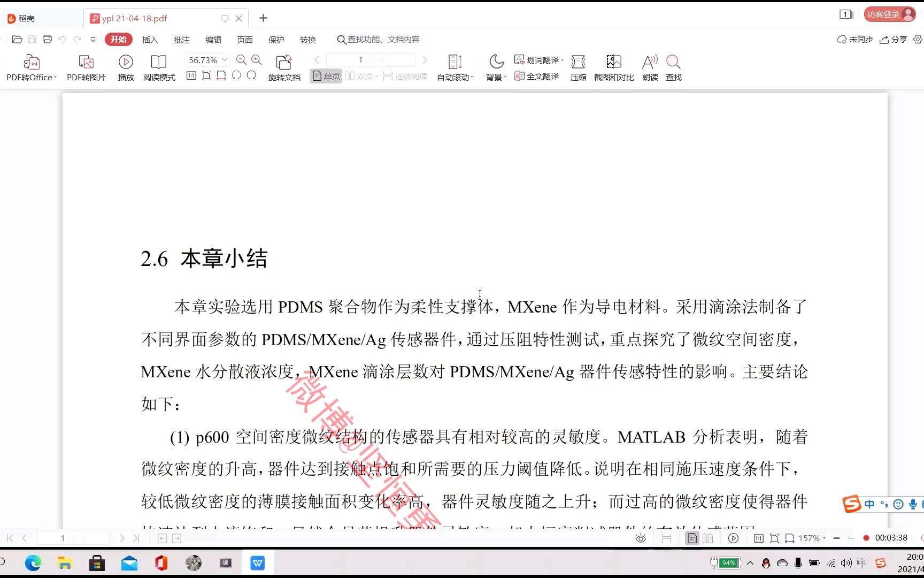Open Mail app from taskbar
Screen dimensions: 924x578
point(129,563)
